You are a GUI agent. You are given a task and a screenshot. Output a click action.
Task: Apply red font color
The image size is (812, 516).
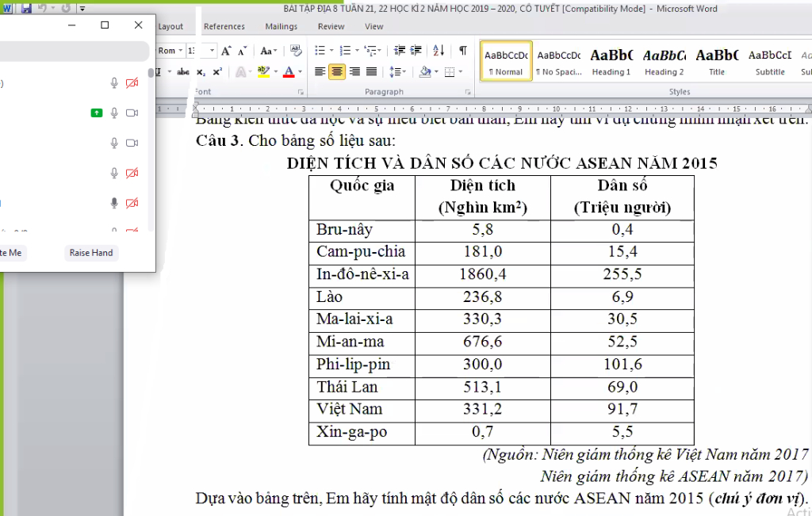coord(289,72)
